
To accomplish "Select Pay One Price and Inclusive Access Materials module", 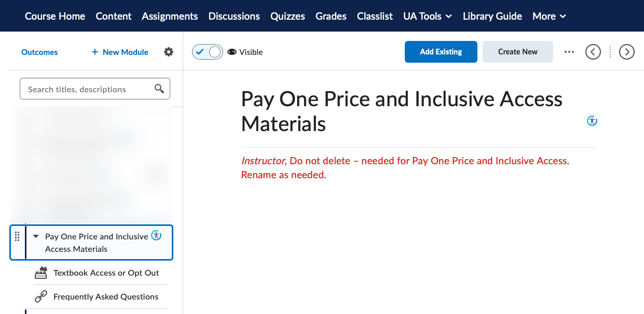I will [91, 242].
